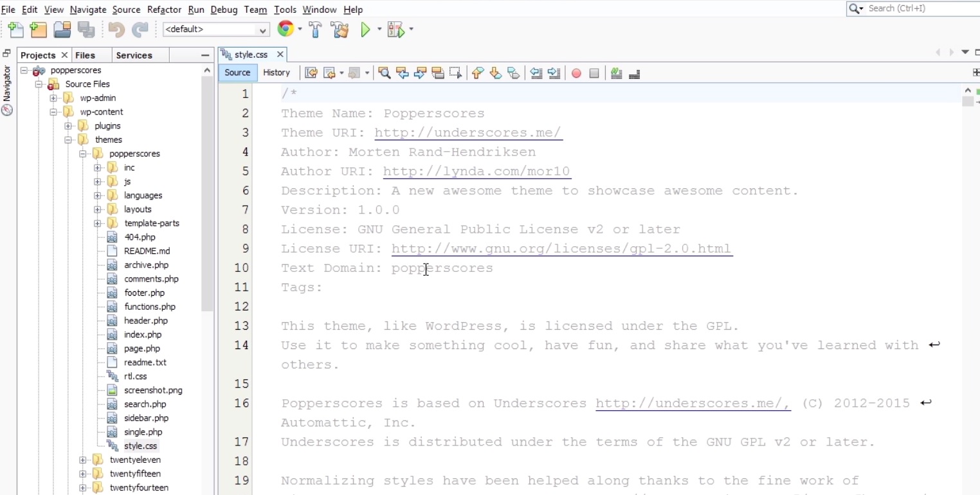This screenshot has width=980, height=495.
Task: Open a project using the Open Project icon
Action: (x=62, y=30)
